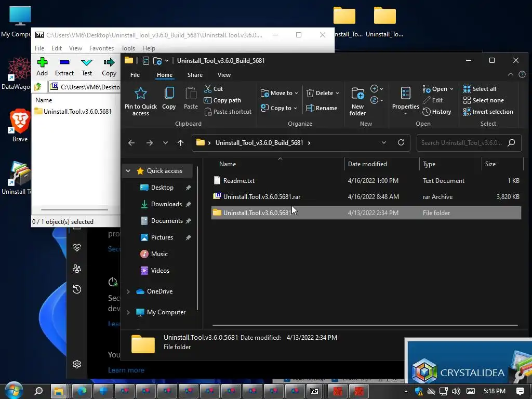Go back in Explorer navigation
532x399 pixels.
[x=131, y=143]
